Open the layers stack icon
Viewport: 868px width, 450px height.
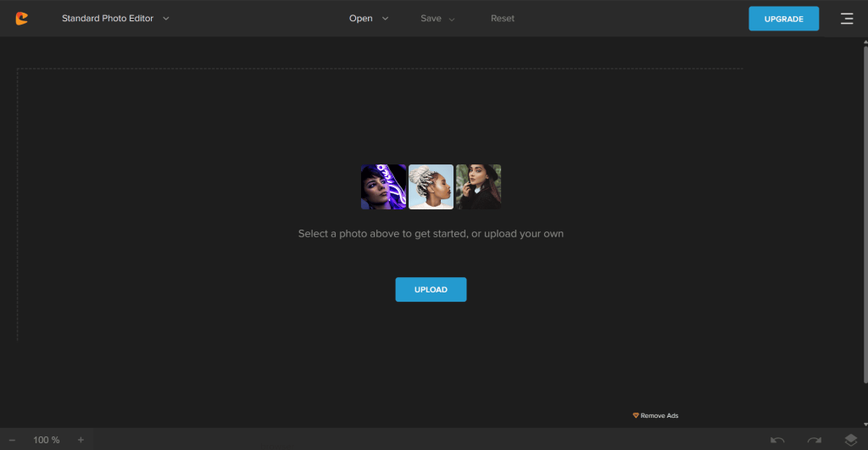[851, 440]
